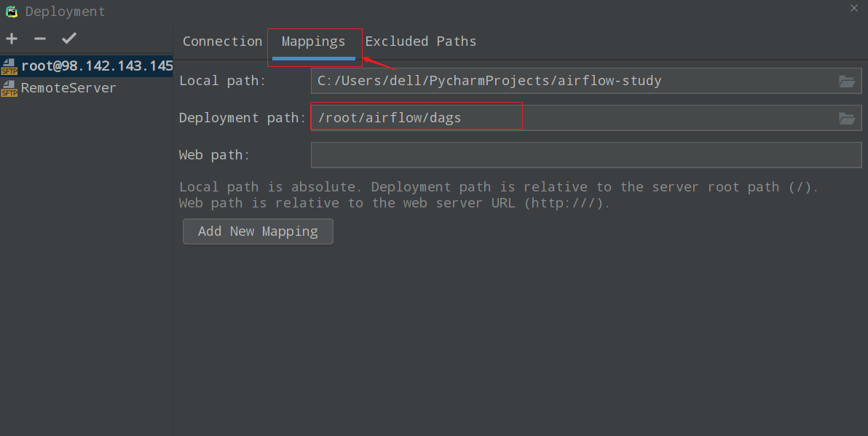Click the checkmark icon to set default server
Image resolution: width=868 pixels, height=436 pixels.
[x=69, y=39]
